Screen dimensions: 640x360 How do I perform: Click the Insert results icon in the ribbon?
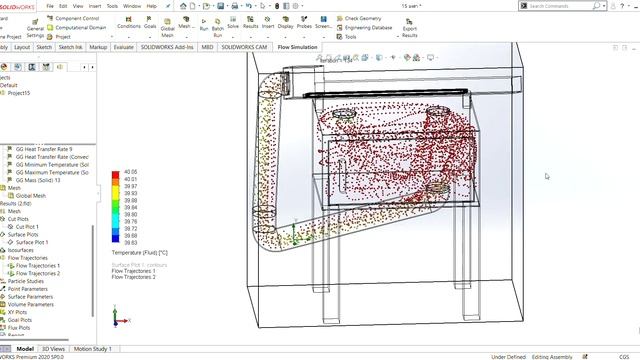click(268, 22)
